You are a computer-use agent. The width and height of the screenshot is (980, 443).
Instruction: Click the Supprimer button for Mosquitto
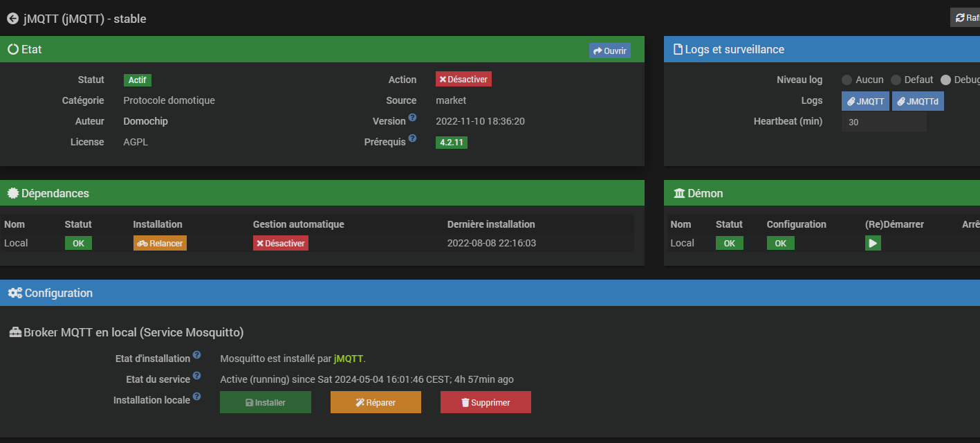point(486,402)
